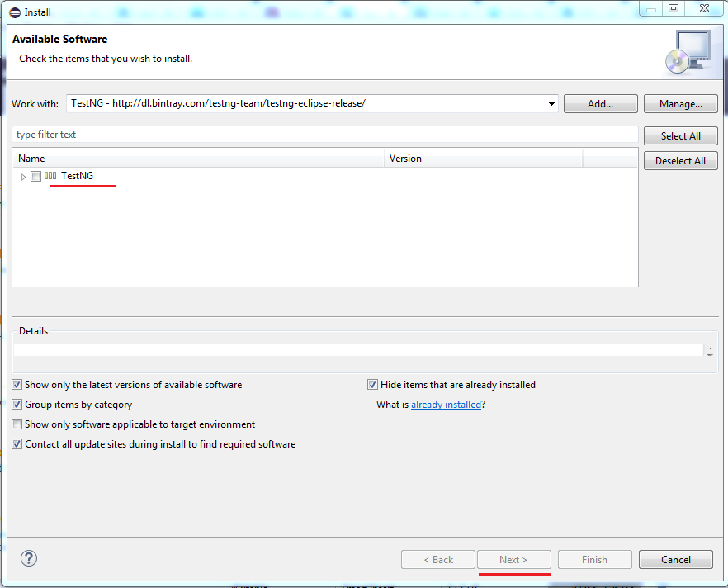Expand the TestNG tree node arrow
The height and width of the screenshot is (588, 728).
(23, 177)
